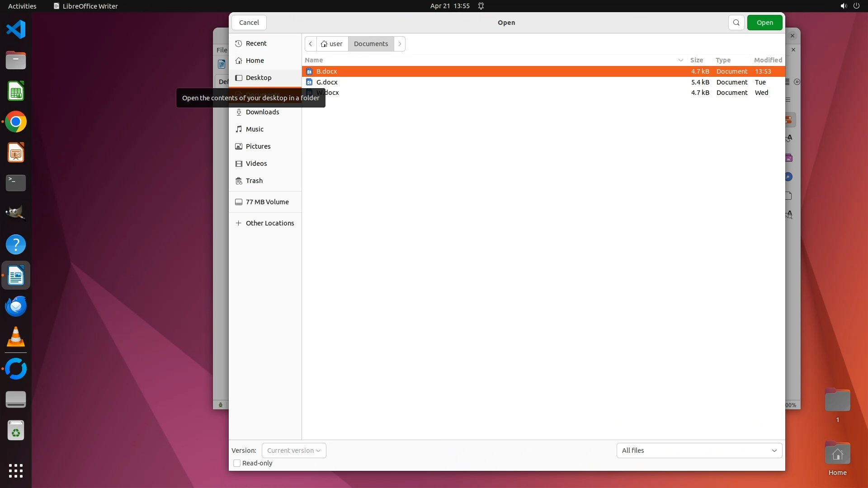Select the G.docx file row
Viewport: 868px width, 488px height.
(x=327, y=82)
